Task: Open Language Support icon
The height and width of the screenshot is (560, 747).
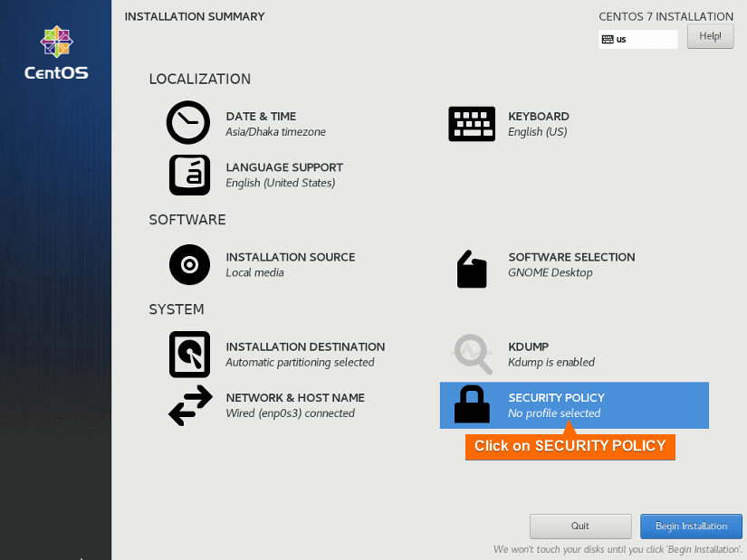Action: 189,175
